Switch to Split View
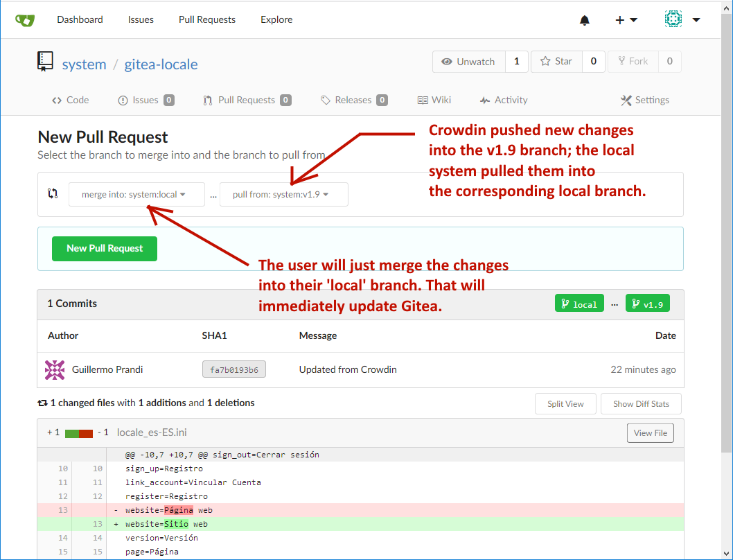The image size is (733, 560). tap(565, 404)
